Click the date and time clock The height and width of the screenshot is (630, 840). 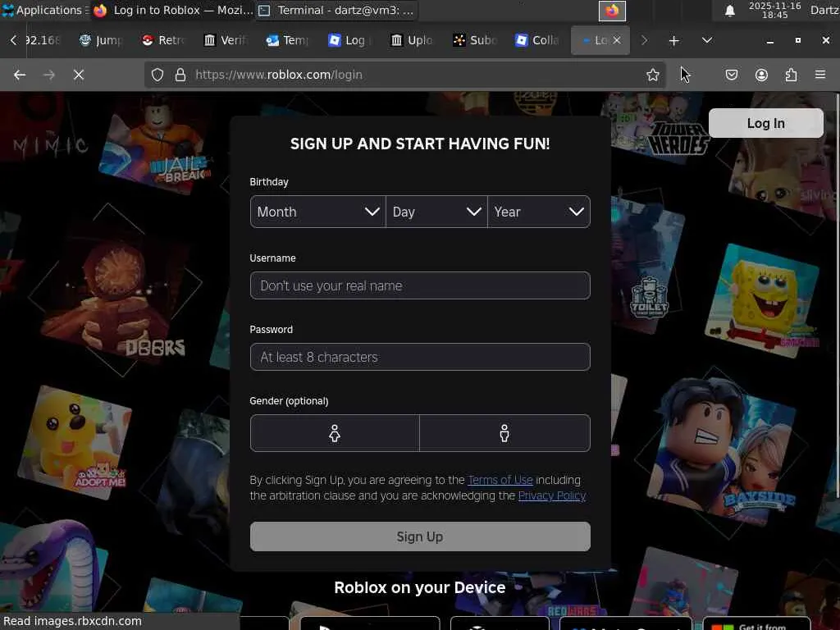tap(774, 10)
